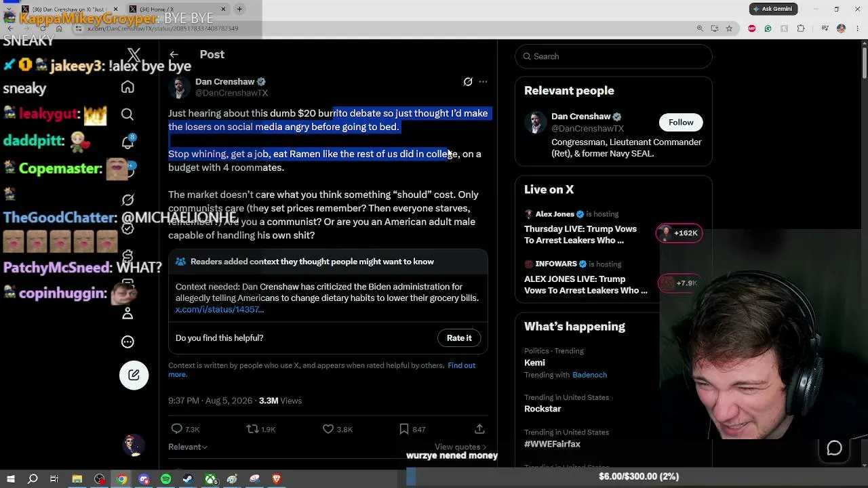Screen dimensions: 868x488
Task: Open the @DanCrenshawTX handle on the post
Action: 231,93
